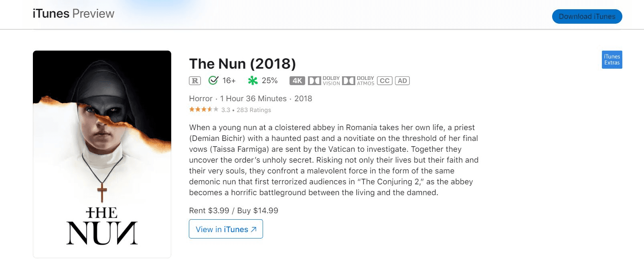Click the Common Sense checkmark icon
The image size is (644, 259).
click(x=213, y=80)
